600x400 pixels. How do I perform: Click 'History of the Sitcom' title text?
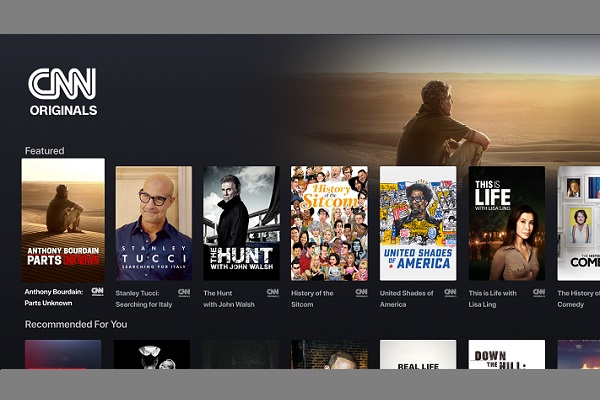(x=312, y=299)
